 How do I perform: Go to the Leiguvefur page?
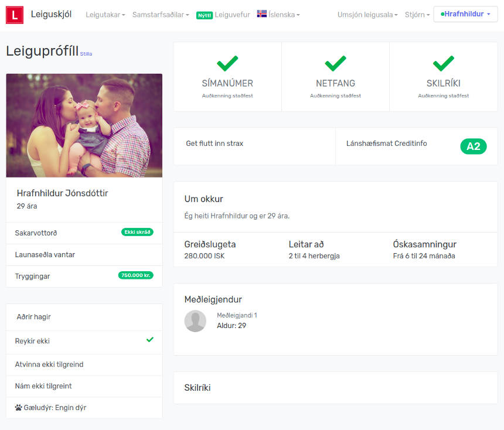pos(232,15)
